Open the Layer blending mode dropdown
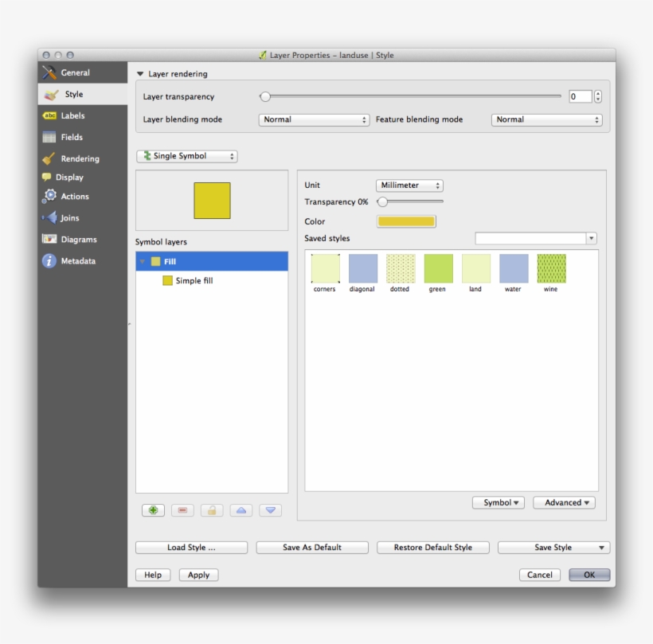 tap(310, 119)
